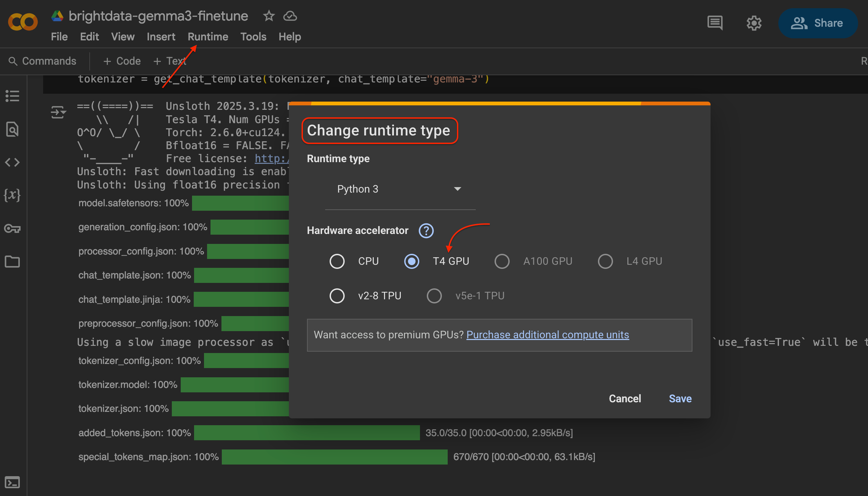Open the files folder sidebar icon

tap(12, 261)
